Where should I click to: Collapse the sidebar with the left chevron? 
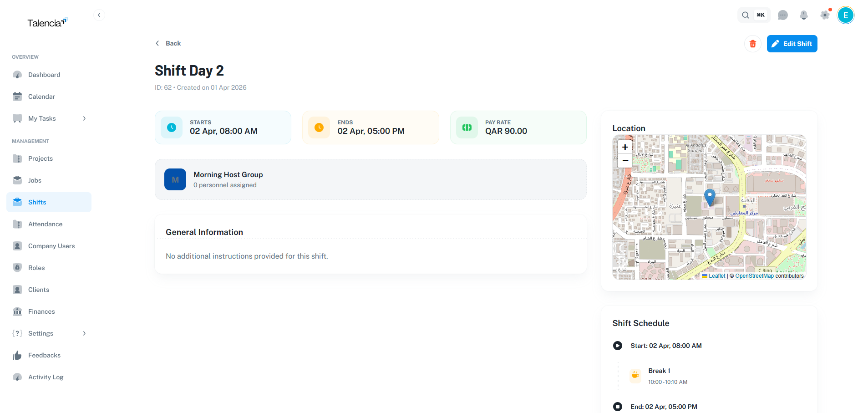tap(99, 15)
